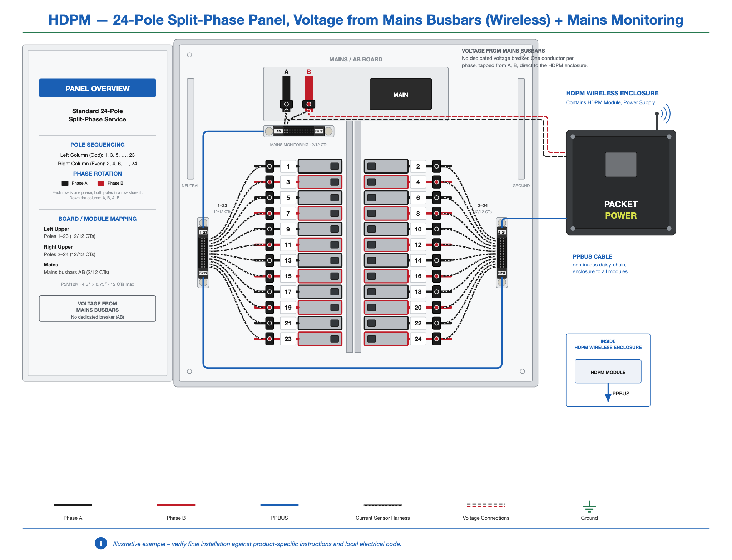Click the info icon in footer
732x560 pixels.
tap(101, 543)
